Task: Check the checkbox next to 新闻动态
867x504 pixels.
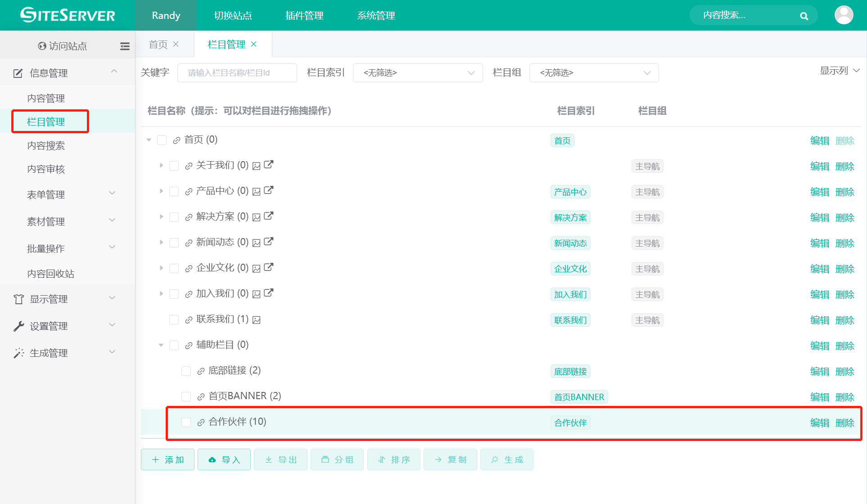Action: point(174,242)
